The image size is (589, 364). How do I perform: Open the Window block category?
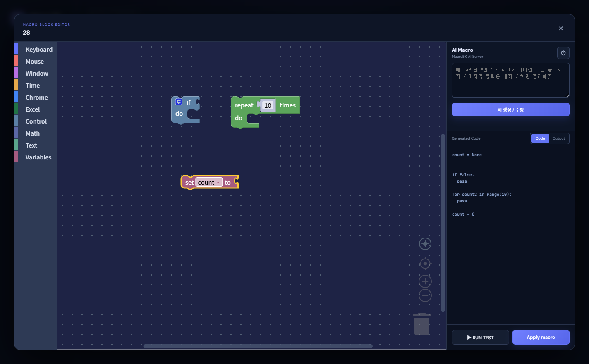[x=36, y=74]
